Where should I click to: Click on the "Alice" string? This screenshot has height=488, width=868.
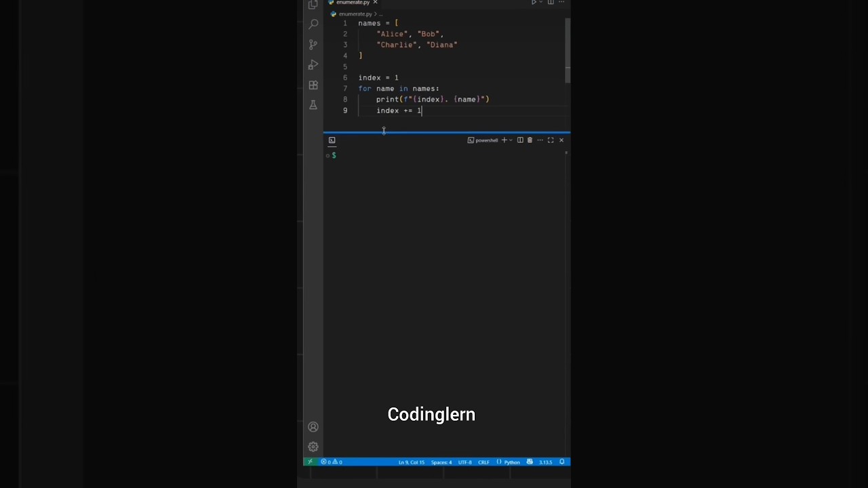coord(392,34)
